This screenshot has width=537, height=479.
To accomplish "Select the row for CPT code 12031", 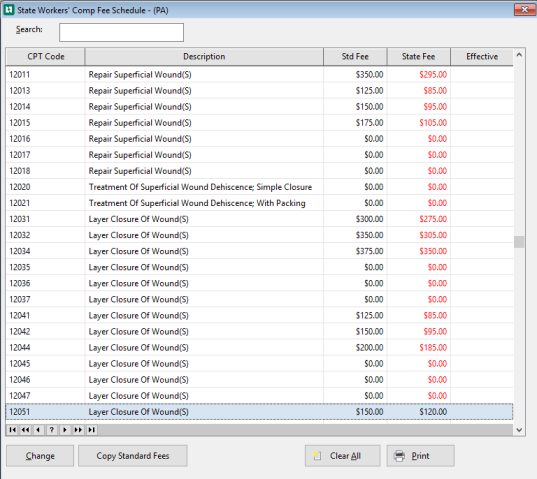I will (259, 219).
